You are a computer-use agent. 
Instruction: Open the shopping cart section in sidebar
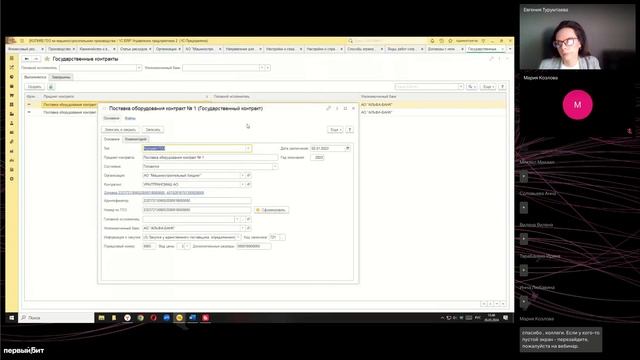pyautogui.click(x=12, y=95)
